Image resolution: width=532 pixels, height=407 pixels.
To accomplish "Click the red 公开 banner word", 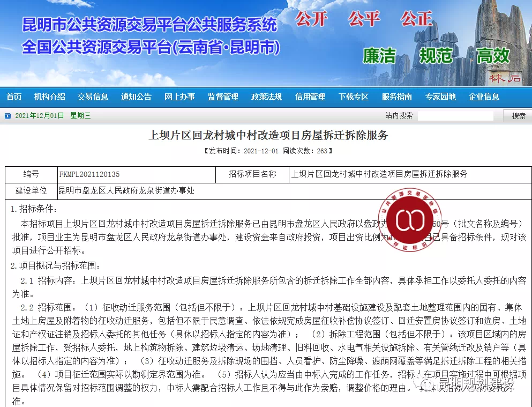I will pos(311,19).
